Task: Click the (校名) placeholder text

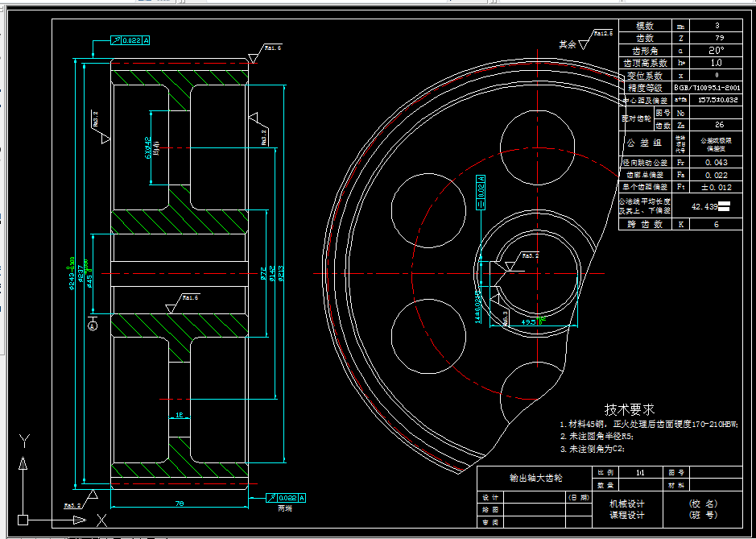Action: [704, 504]
